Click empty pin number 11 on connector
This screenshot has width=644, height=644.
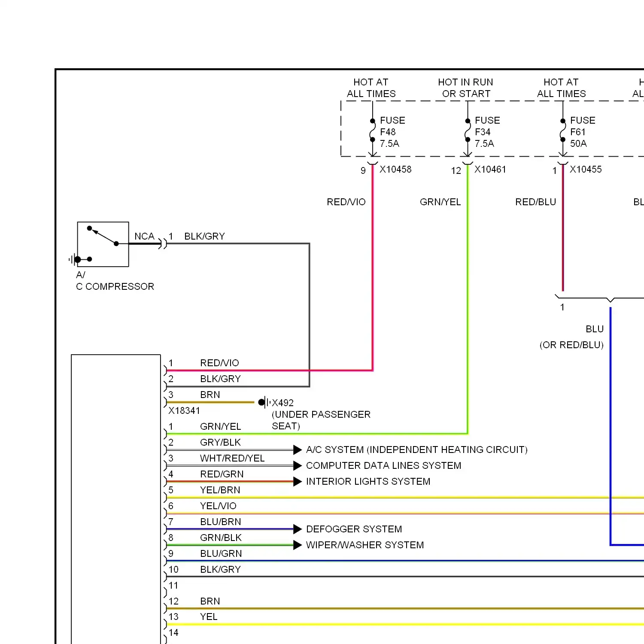(173, 585)
